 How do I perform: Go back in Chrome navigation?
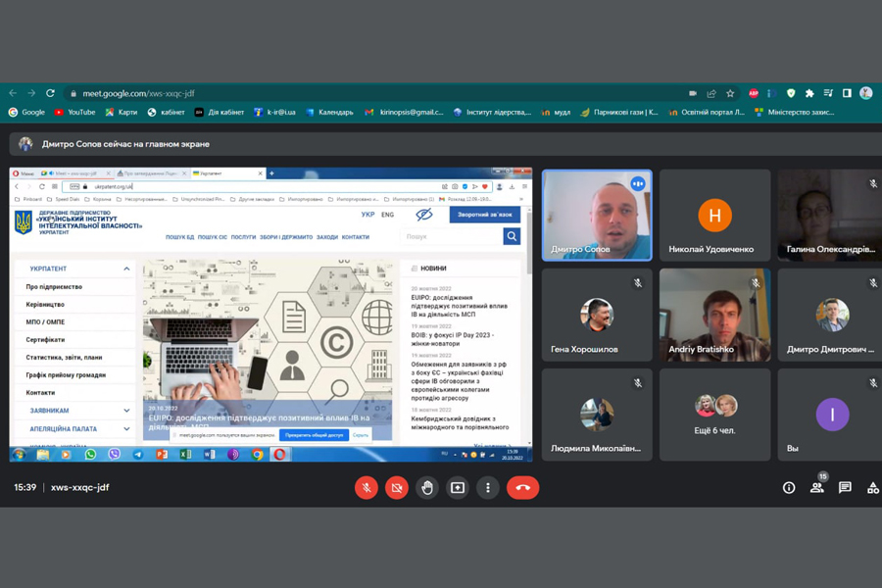click(13, 93)
